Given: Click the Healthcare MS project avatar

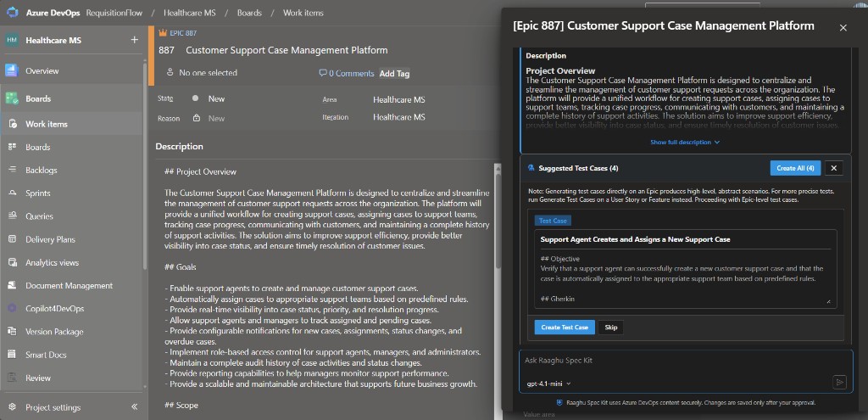Looking at the screenshot, I should (x=12, y=40).
